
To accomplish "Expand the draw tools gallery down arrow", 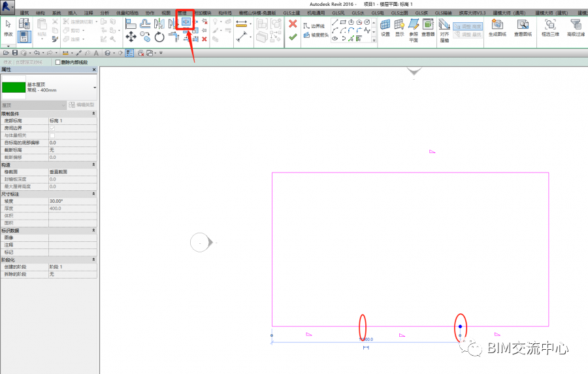I will 374,39.
